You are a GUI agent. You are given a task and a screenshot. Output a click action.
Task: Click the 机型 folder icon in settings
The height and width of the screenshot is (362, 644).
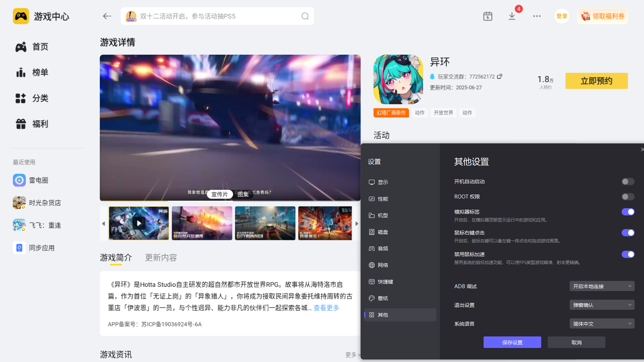coord(372,215)
